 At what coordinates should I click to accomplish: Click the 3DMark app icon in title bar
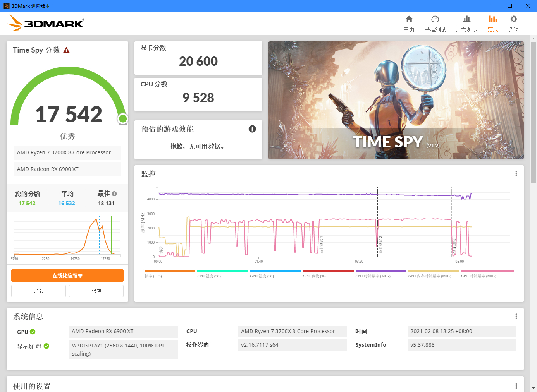click(x=6, y=6)
